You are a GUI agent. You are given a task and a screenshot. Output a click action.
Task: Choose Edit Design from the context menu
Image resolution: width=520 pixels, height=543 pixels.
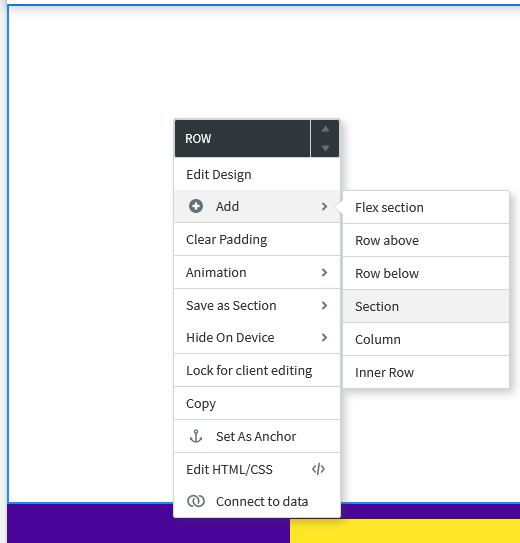tap(257, 174)
